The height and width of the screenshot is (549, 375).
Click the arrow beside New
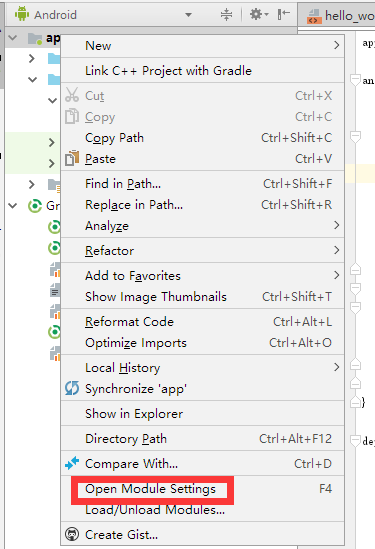[336, 45]
